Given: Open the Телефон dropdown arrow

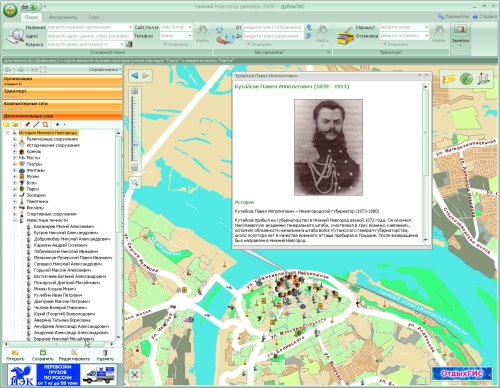Looking at the screenshot, I should pos(190,35).
